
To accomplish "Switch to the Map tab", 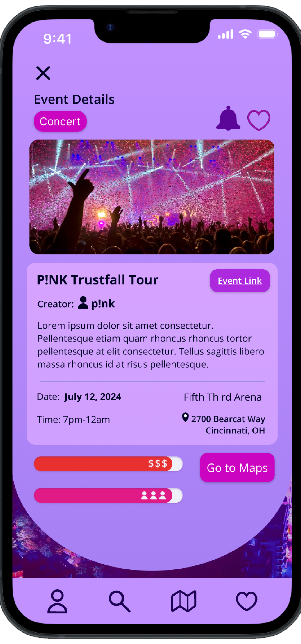I will tap(183, 601).
